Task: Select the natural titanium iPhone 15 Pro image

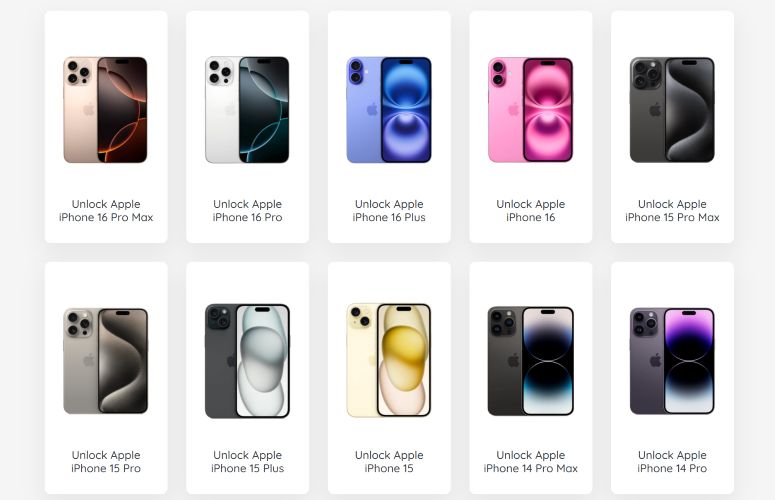Action: 105,361
